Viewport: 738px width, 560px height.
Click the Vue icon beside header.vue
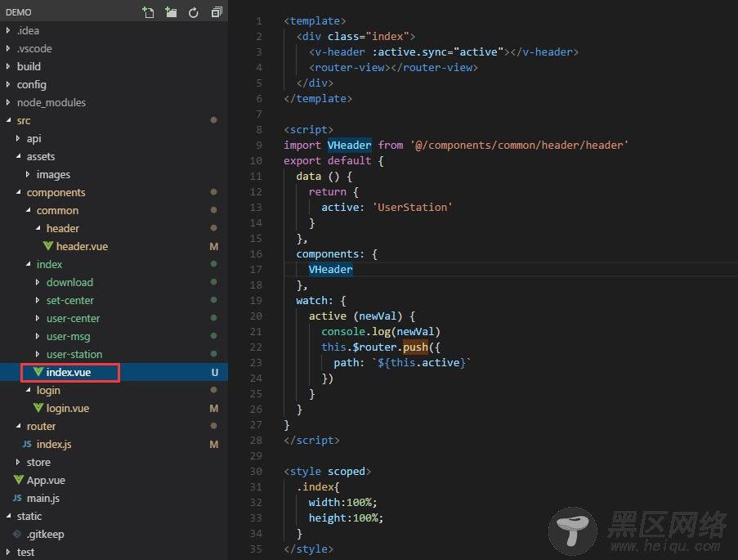click(x=48, y=246)
